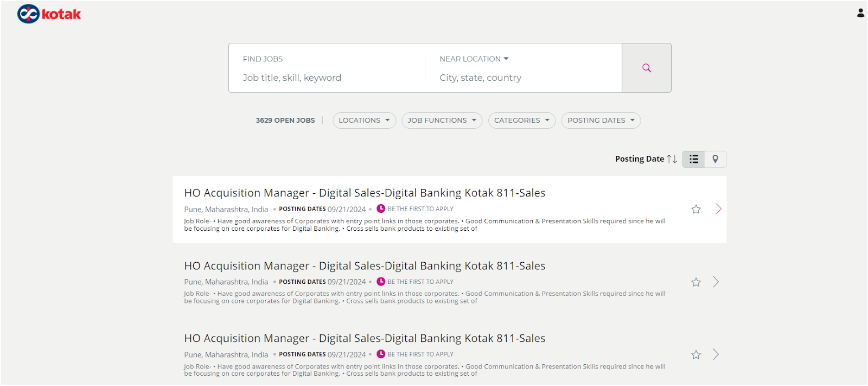
Task: Open third job via right chevron
Action: [716, 355]
